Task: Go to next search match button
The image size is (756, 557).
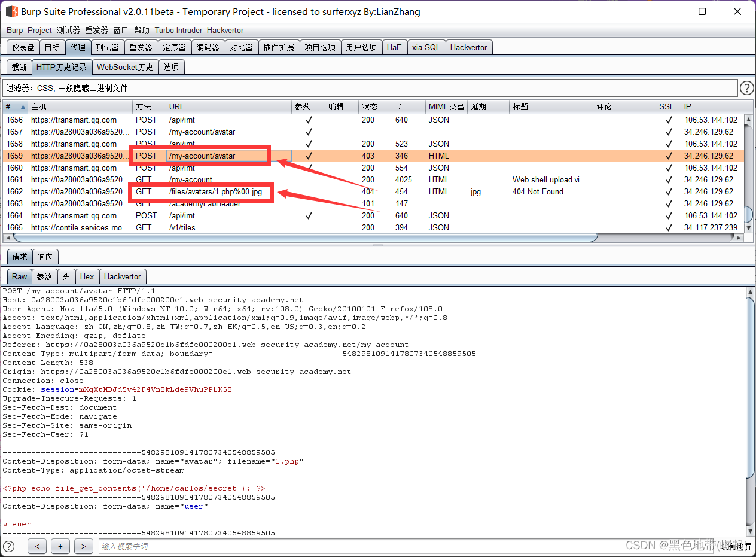Action: point(84,546)
